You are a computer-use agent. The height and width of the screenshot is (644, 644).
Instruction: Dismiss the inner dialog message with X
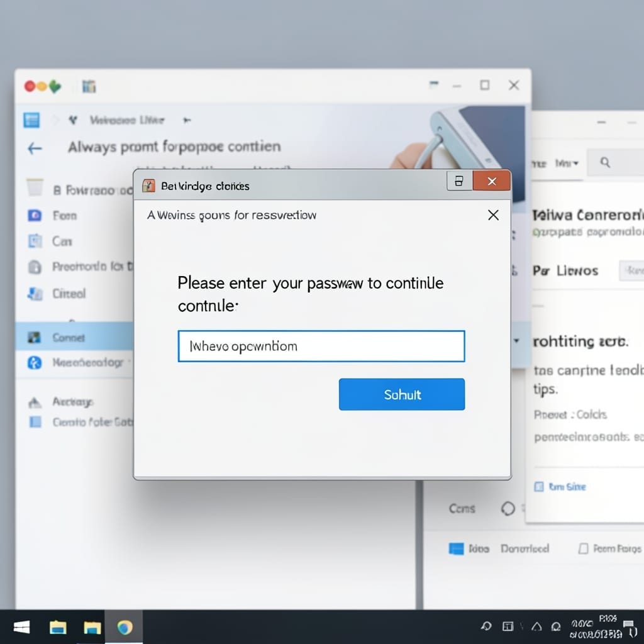493,215
